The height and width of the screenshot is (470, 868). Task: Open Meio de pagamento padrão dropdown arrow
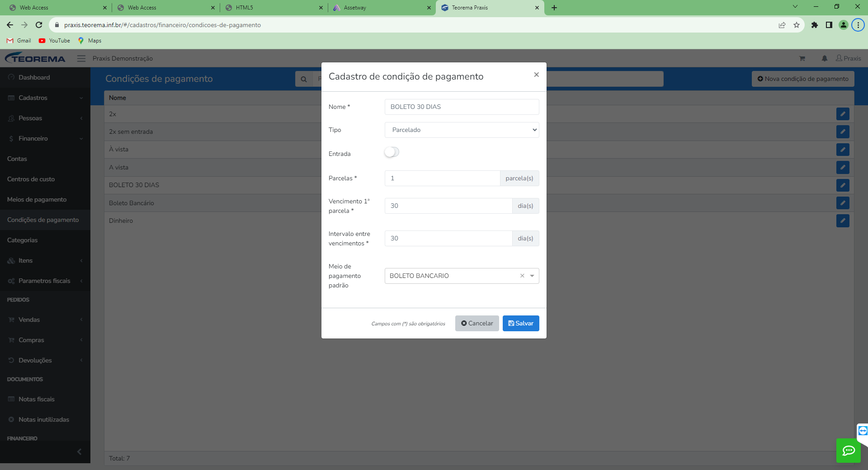click(x=532, y=276)
